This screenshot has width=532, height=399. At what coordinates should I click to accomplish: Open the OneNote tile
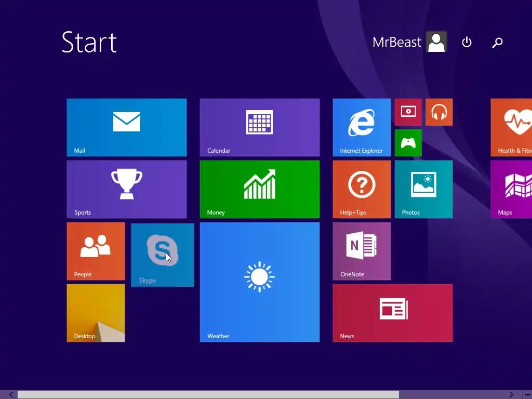tap(362, 251)
